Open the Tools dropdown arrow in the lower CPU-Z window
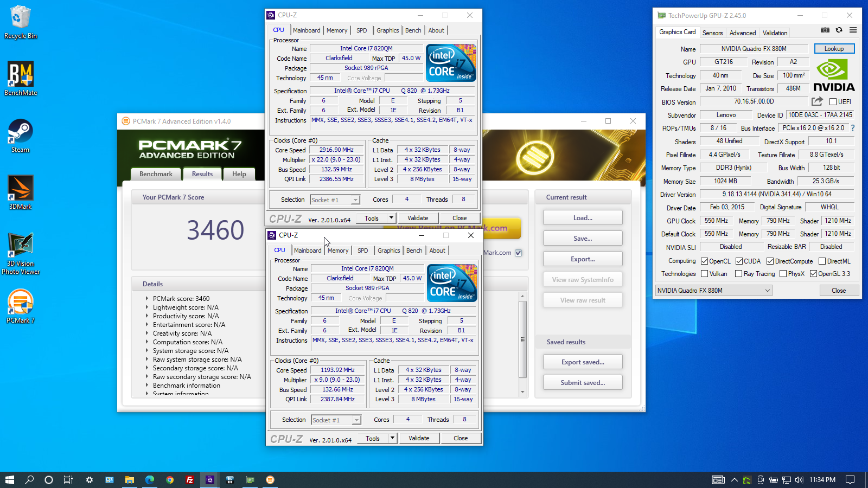 (x=392, y=438)
